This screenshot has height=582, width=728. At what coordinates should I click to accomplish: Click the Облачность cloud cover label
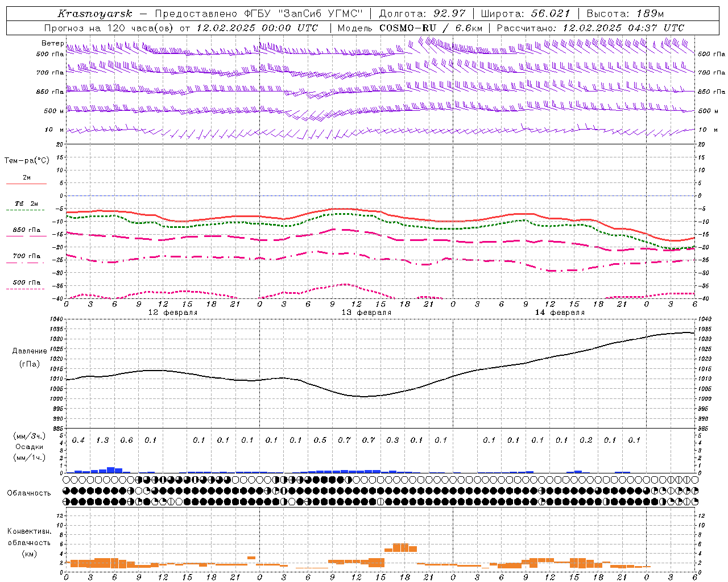(x=28, y=493)
